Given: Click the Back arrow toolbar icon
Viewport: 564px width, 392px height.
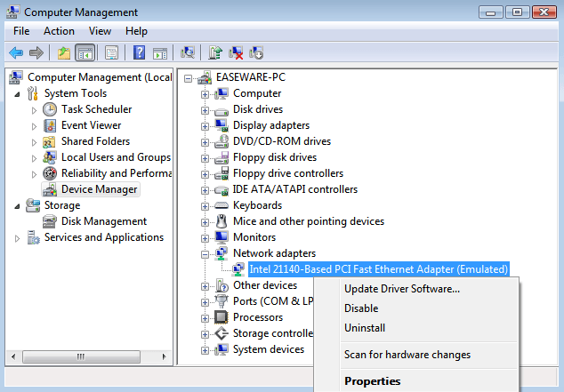Looking at the screenshot, I should [16, 52].
